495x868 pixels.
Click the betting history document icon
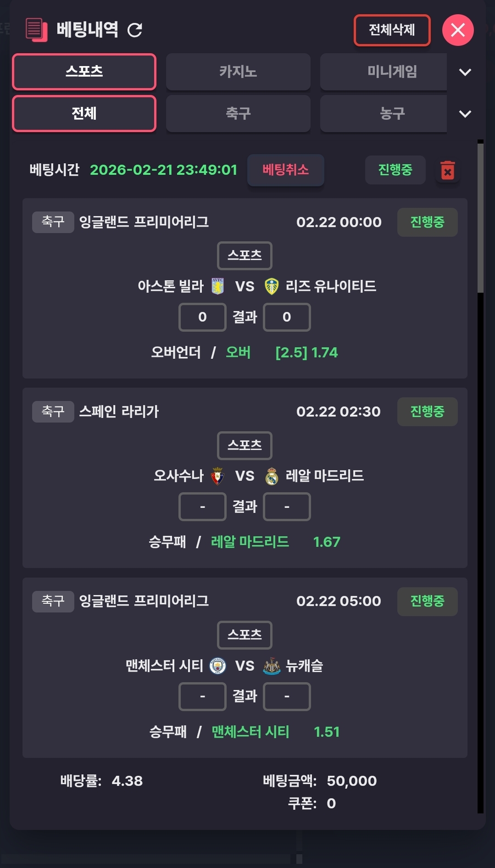click(37, 30)
